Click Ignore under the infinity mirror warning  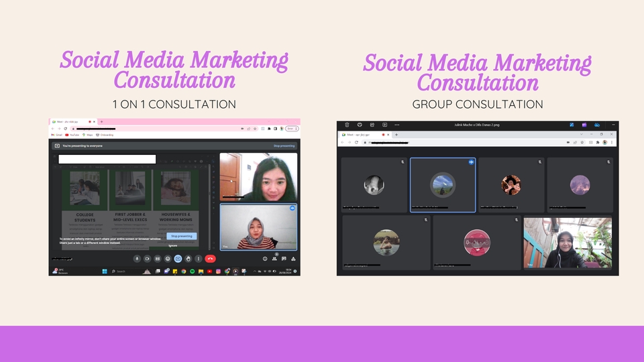pos(173,245)
